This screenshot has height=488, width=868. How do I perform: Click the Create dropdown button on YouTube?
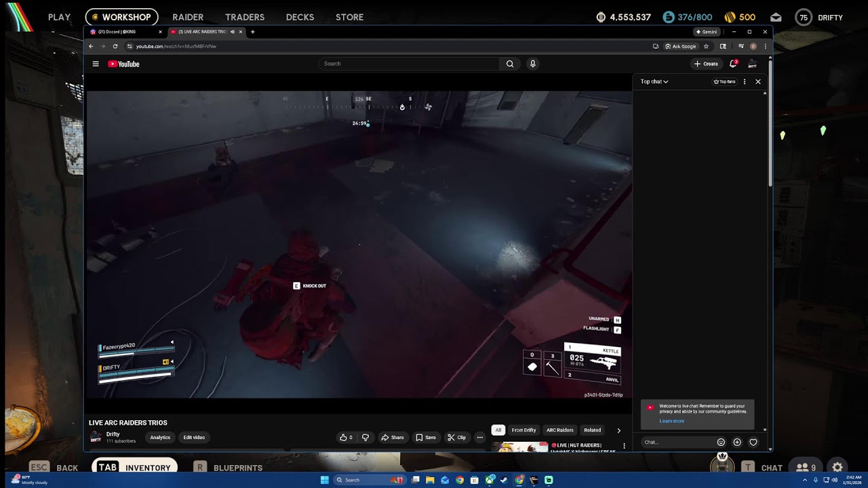(x=705, y=64)
